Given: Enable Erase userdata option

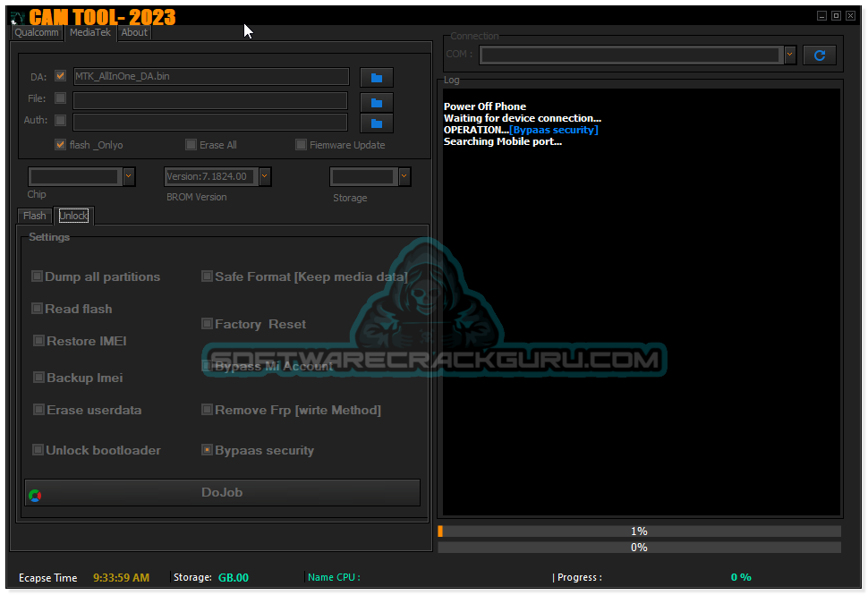Looking at the screenshot, I should [38, 409].
